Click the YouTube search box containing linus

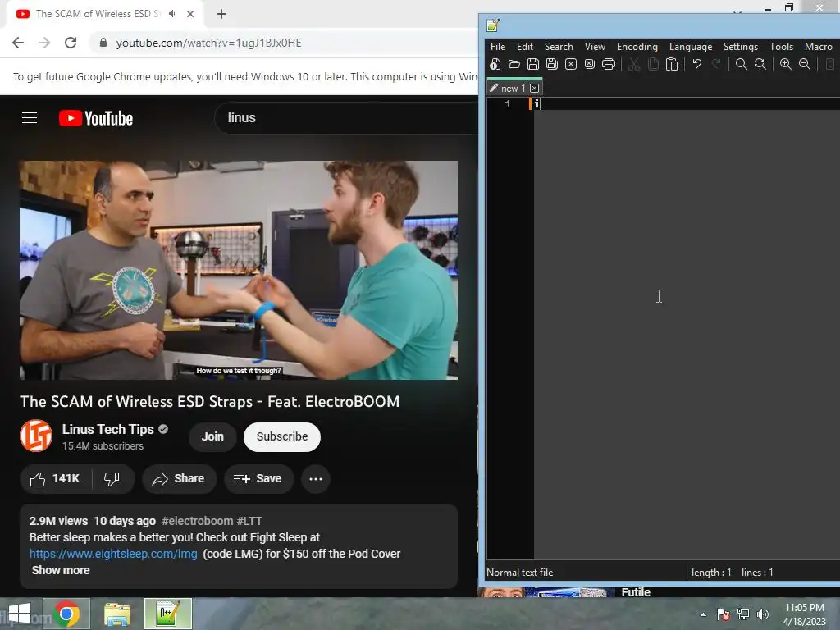click(x=348, y=118)
